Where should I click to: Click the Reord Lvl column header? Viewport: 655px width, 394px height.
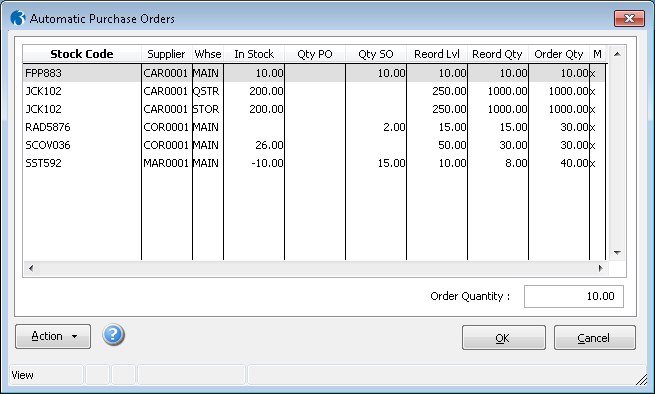coord(437,54)
